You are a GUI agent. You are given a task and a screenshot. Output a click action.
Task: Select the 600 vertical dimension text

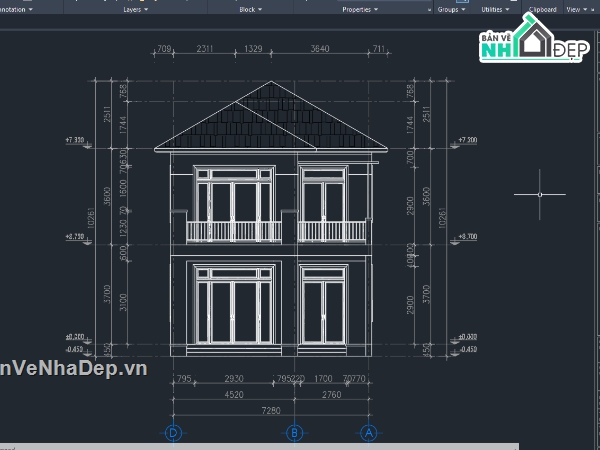tap(123, 253)
